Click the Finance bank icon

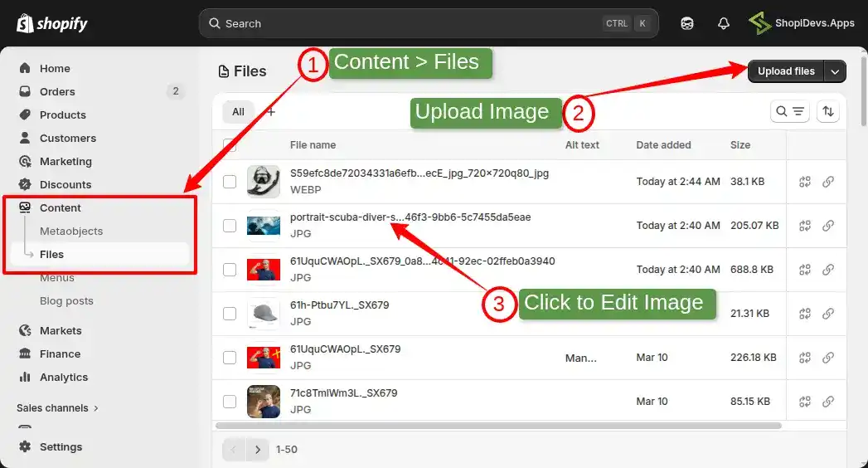coord(25,354)
